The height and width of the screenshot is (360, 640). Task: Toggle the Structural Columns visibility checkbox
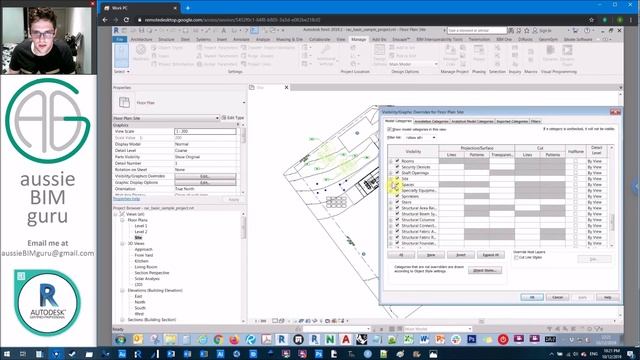pyautogui.click(x=397, y=219)
